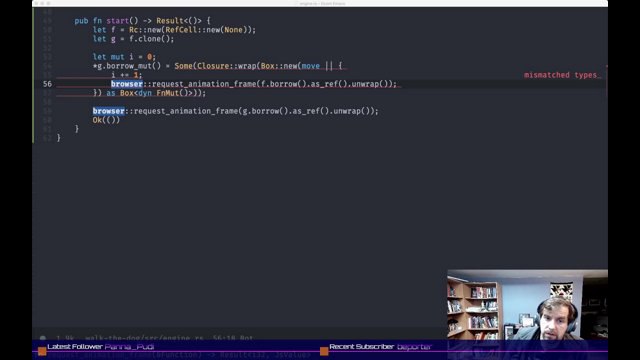This screenshot has height=360, width=640.
Task: Click "f.borrow().as_ref().unwrap()" argument
Action: click(324, 84)
